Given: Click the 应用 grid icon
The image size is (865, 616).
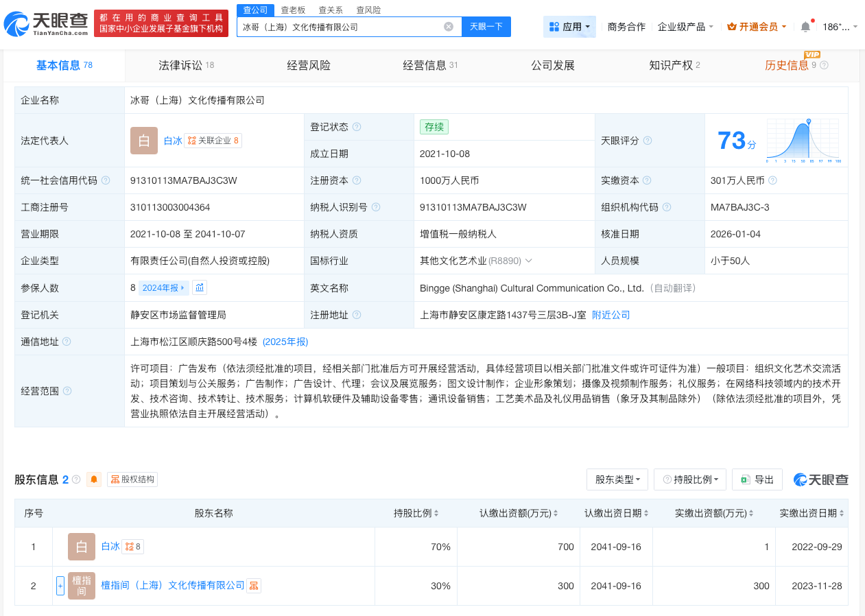Looking at the screenshot, I should (554, 27).
